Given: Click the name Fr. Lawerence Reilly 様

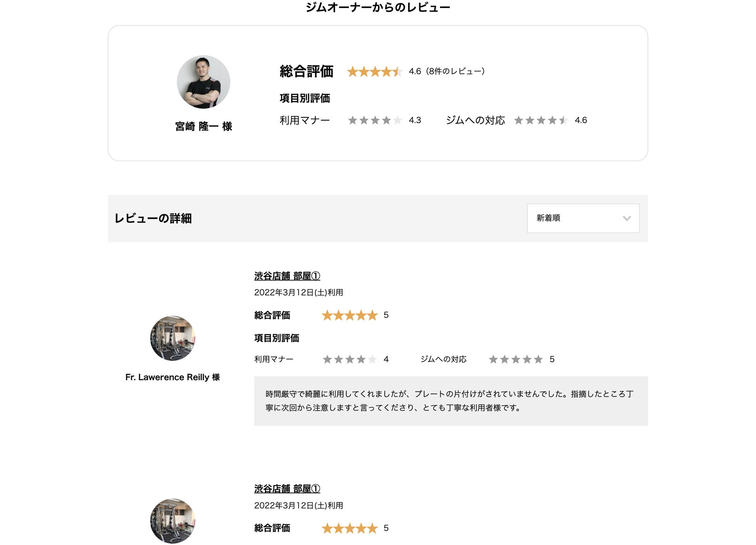Looking at the screenshot, I should pos(173,377).
